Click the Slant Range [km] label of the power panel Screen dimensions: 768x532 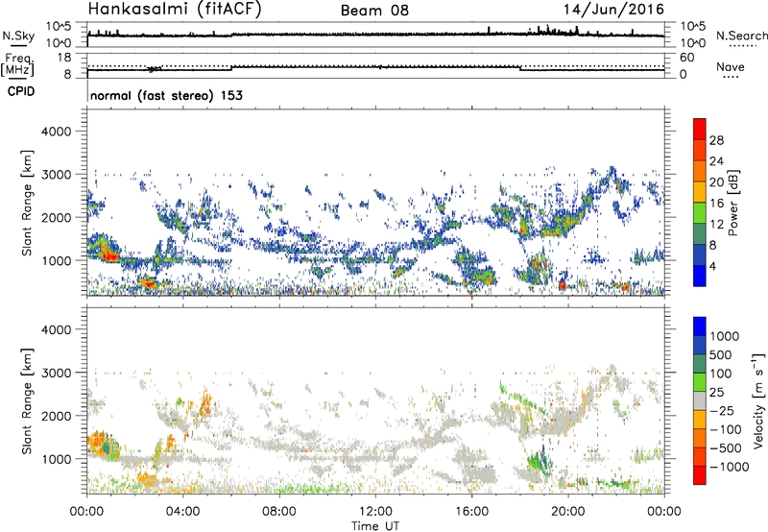coord(27,203)
